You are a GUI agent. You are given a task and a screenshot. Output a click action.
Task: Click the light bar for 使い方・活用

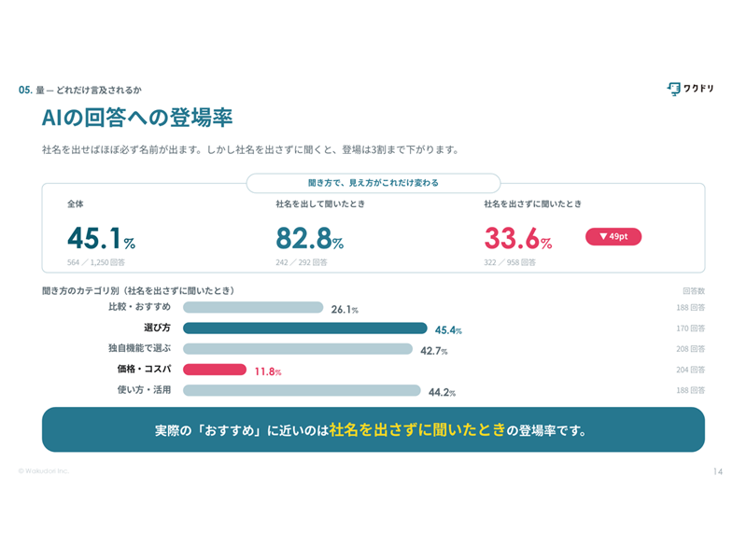[x=302, y=390]
